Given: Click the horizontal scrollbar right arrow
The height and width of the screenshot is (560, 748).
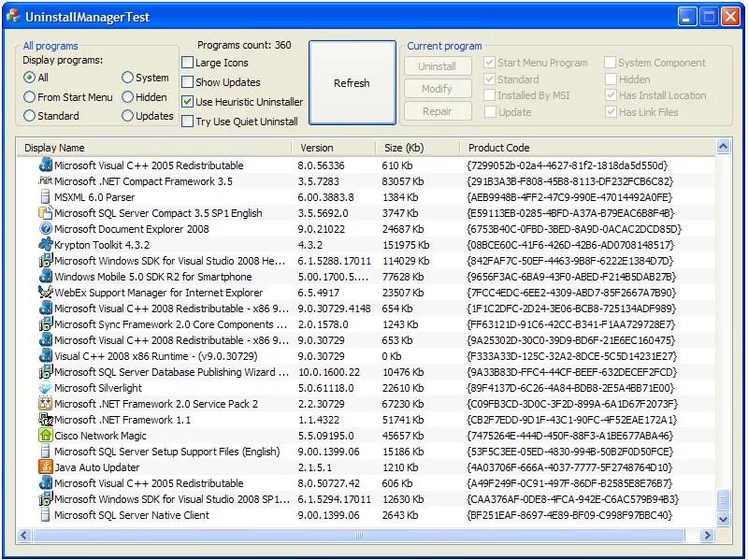Looking at the screenshot, I should (707, 535).
